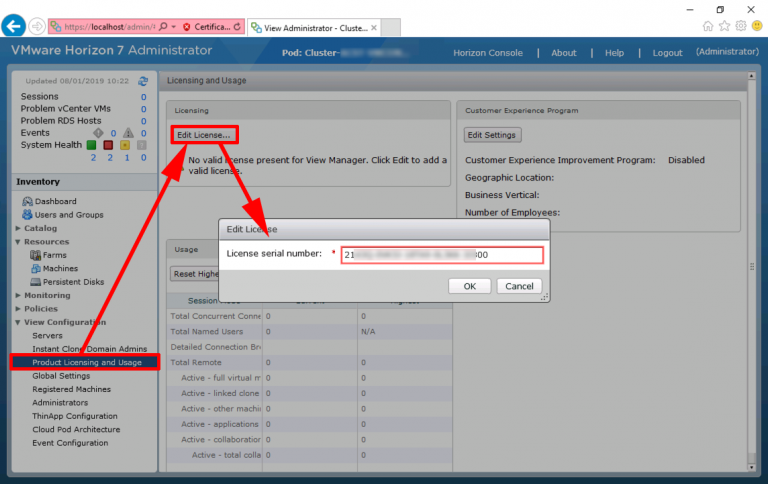This screenshot has height=484, width=768.
Task: Click the browser Forward arrow button
Action: (x=37, y=26)
